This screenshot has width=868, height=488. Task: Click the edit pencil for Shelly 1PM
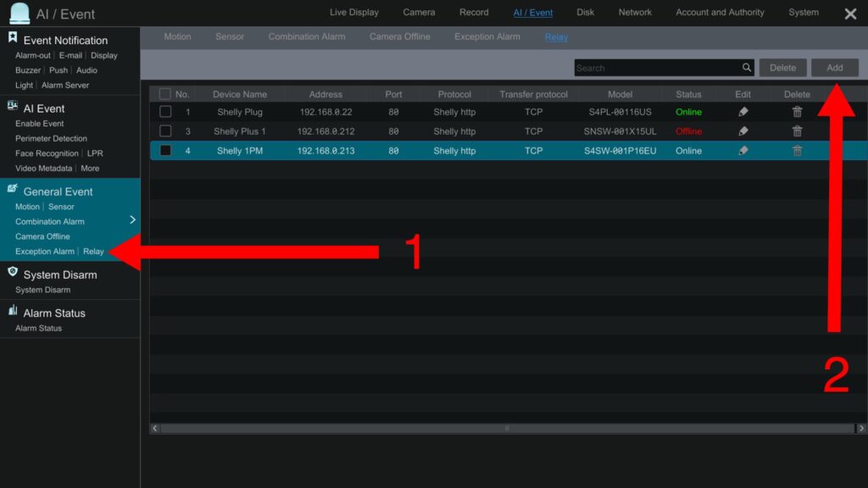743,151
